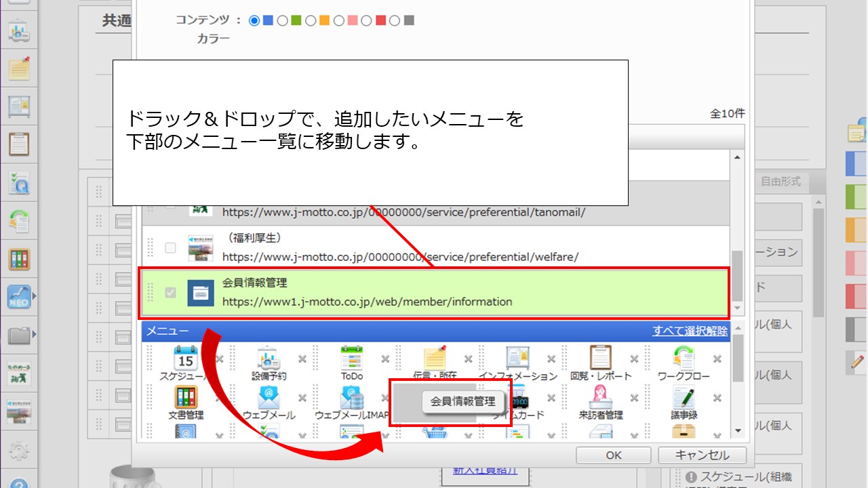Click the 来訪者管理 receptionist icon
This screenshot has width=868, height=488.
pos(600,396)
